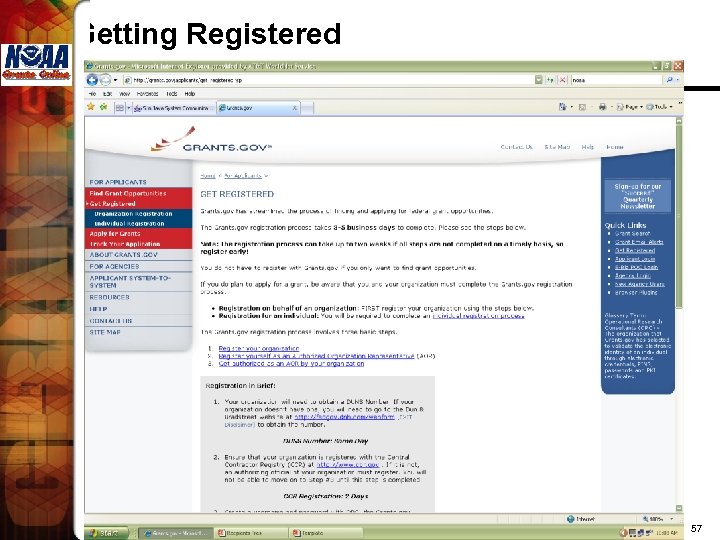Open For Agencies sidebar section
This screenshot has height=540, width=720.
(x=138, y=266)
